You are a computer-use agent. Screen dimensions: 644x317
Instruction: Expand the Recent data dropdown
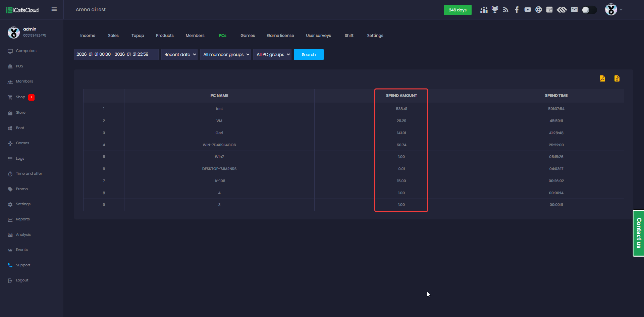180,55
